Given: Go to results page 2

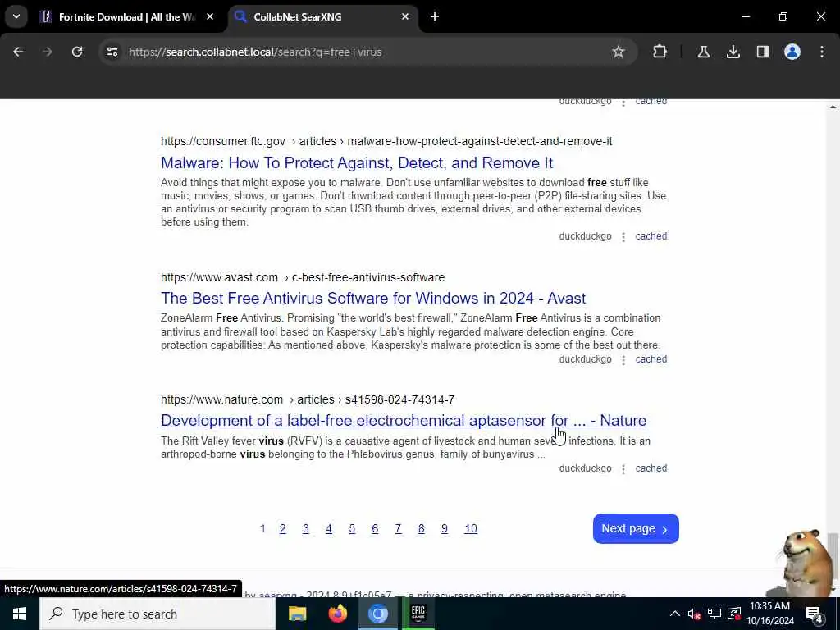Looking at the screenshot, I should (283, 529).
